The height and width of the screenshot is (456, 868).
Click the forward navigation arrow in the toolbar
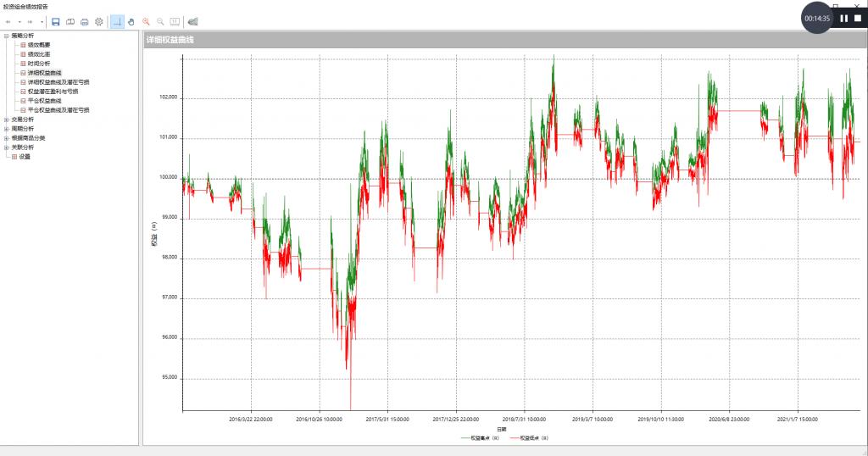coord(30,22)
